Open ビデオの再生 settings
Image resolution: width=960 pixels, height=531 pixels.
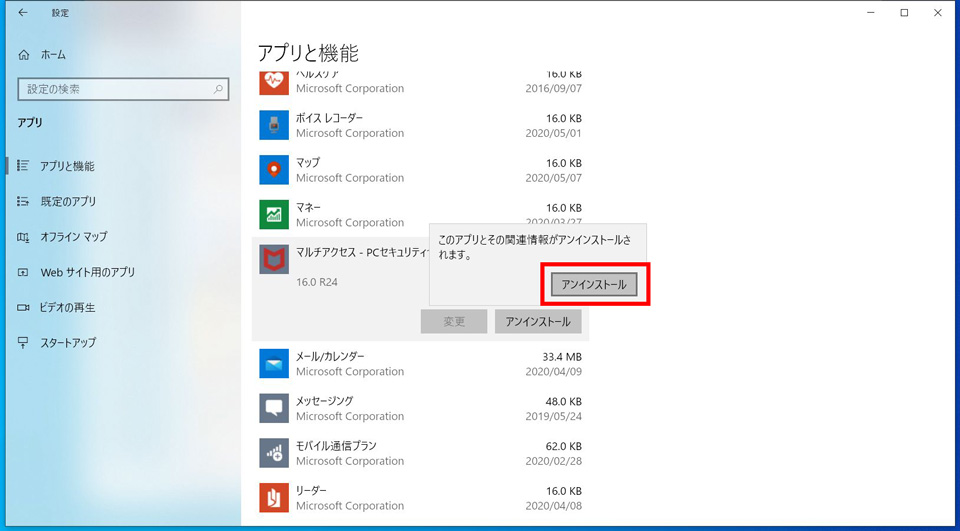[x=67, y=307]
